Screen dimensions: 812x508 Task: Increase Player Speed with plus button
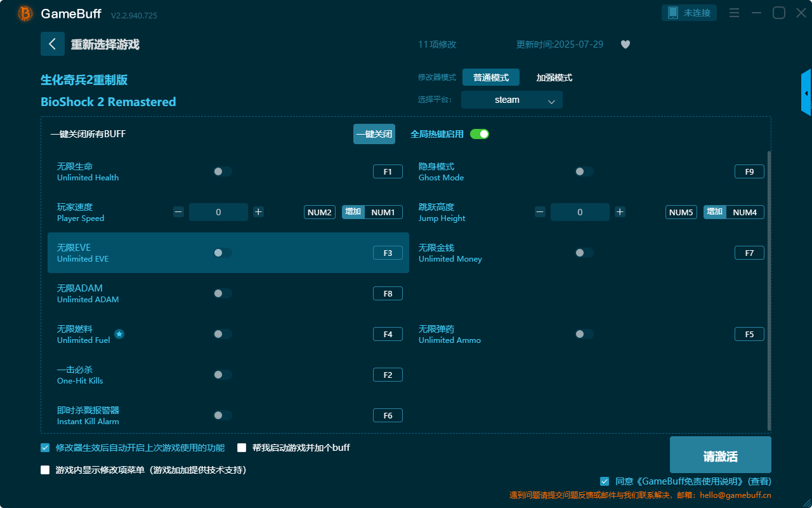coord(258,212)
